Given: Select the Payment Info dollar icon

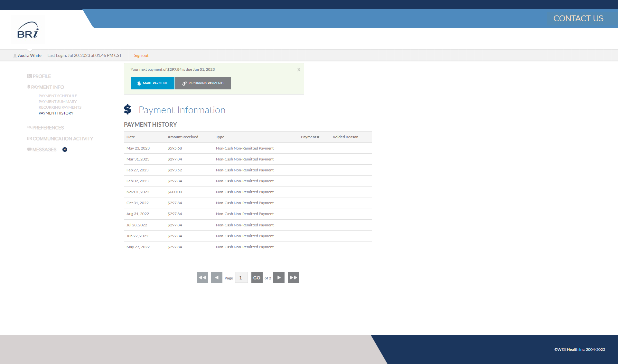Looking at the screenshot, I should (29, 87).
